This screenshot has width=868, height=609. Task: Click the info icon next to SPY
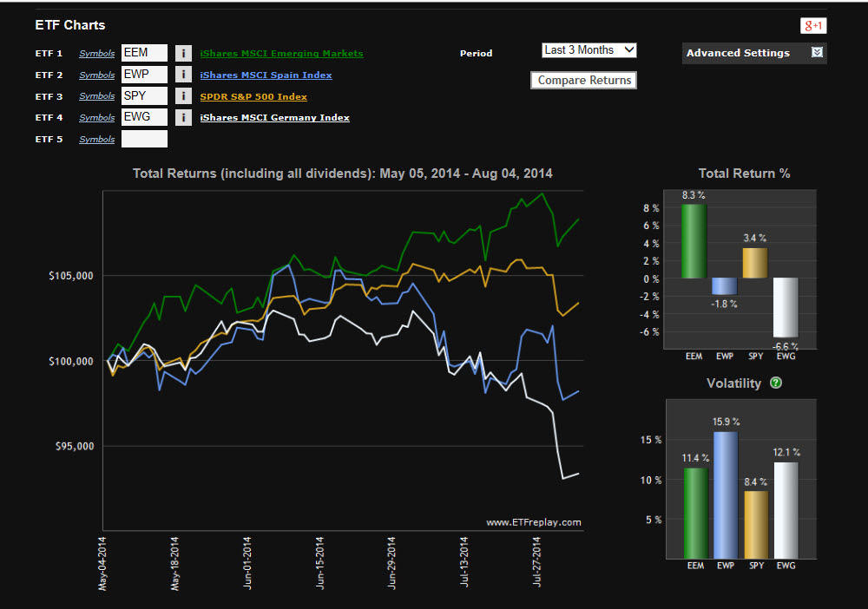coord(183,96)
